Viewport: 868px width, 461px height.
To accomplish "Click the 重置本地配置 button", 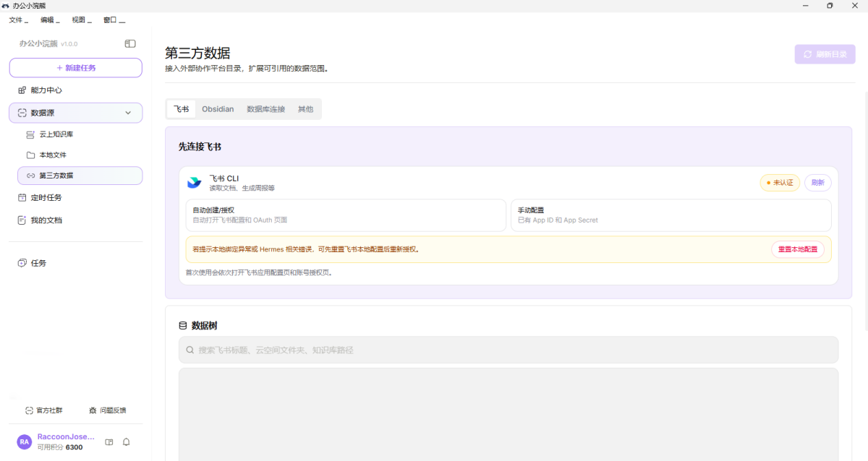I will coord(798,249).
